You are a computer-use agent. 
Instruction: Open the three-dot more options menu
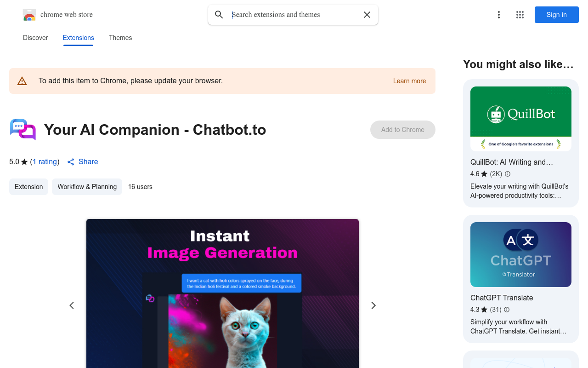click(x=499, y=15)
